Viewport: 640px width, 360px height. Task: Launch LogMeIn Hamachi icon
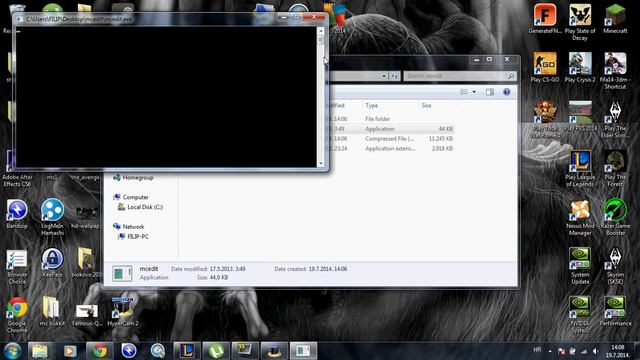52,217
